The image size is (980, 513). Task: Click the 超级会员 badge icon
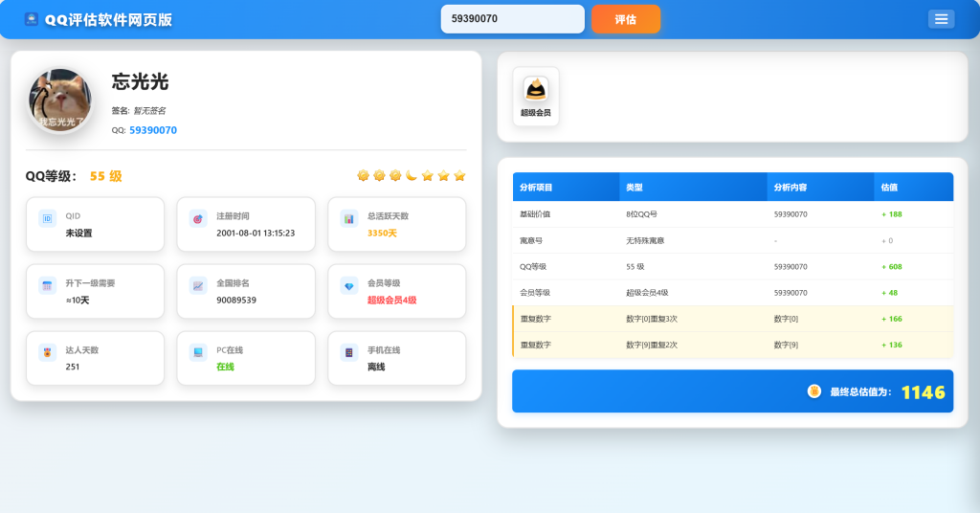pos(536,89)
